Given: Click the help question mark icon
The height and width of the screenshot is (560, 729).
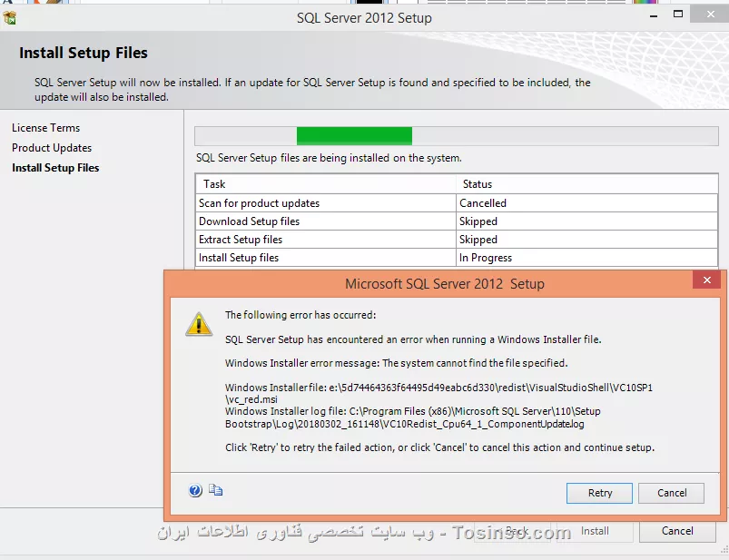Looking at the screenshot, I should (x=195, y=490).
